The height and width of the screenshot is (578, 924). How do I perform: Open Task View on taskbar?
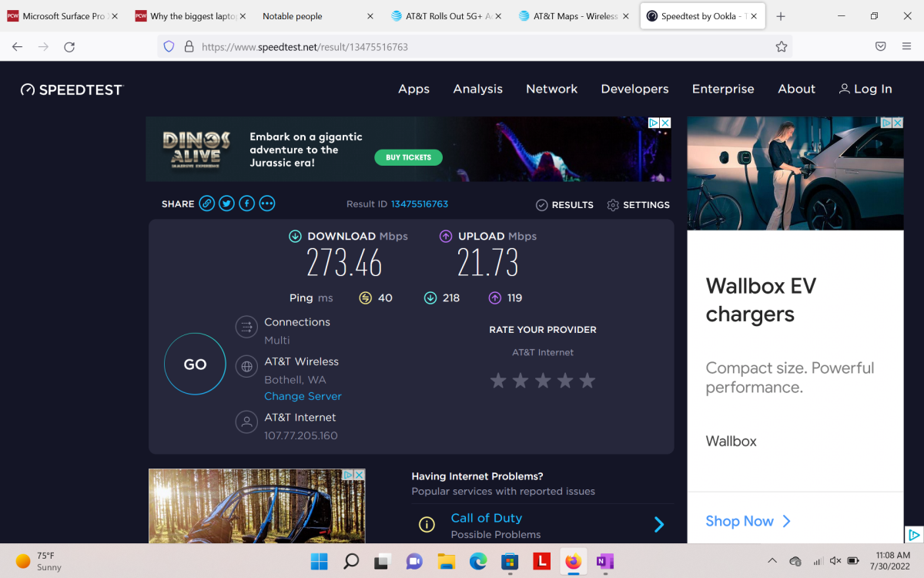pos(382,561)
